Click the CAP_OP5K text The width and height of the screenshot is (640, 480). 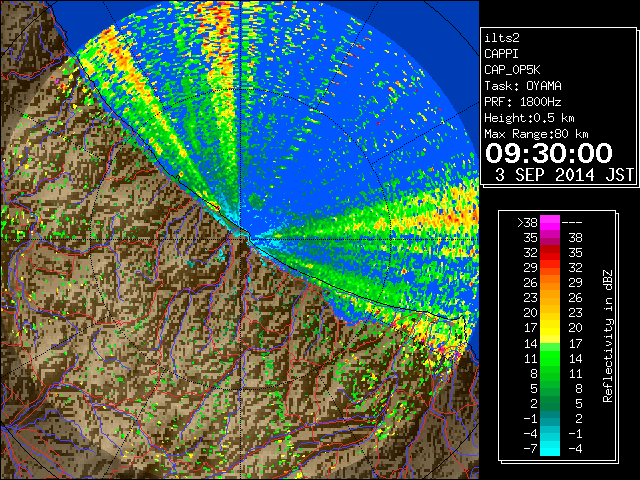(512, 70)
